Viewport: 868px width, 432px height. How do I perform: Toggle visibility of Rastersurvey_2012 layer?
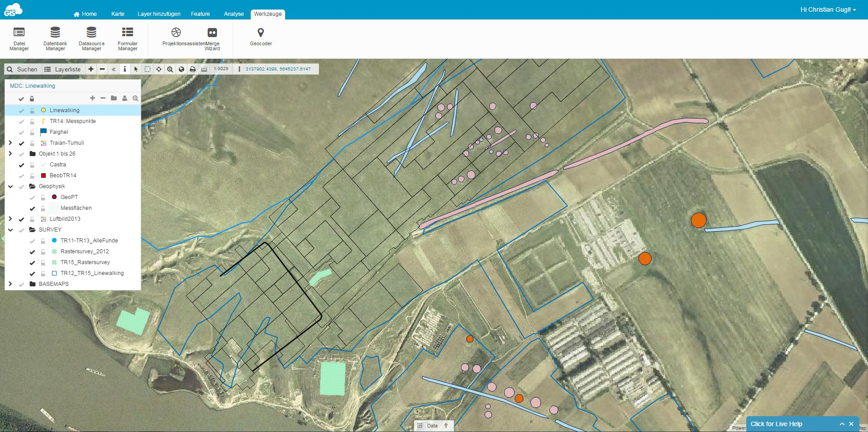pyautogui.click(x=32, y=252)
